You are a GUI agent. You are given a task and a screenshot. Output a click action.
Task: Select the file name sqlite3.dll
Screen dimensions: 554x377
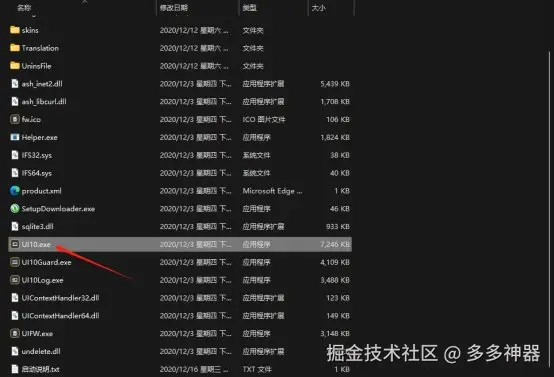click(x=37, y=226)
